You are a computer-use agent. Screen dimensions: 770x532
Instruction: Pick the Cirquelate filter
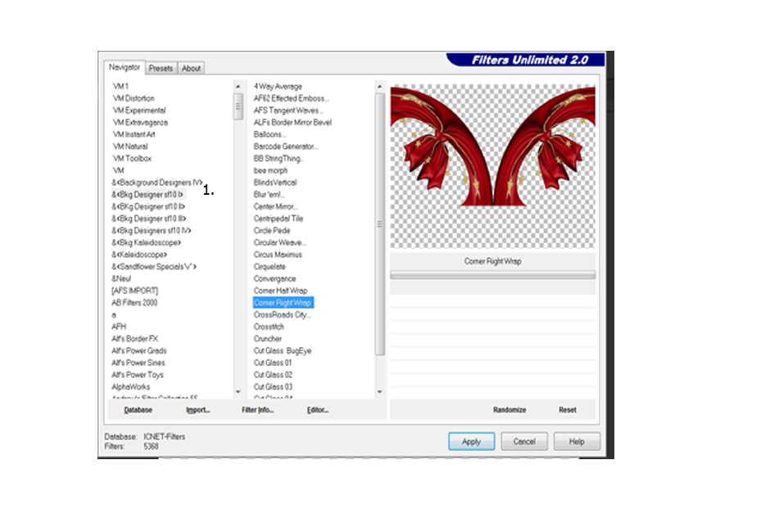[x=269, y=267]
